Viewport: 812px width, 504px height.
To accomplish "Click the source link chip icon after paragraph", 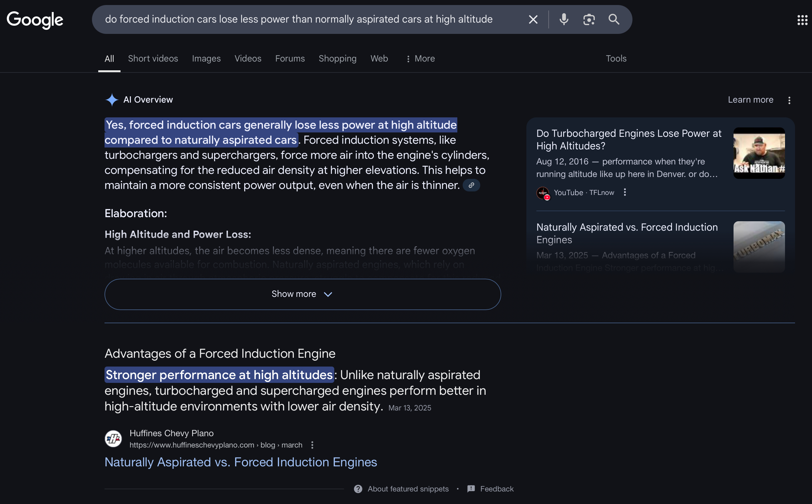I will pos(471,185).
